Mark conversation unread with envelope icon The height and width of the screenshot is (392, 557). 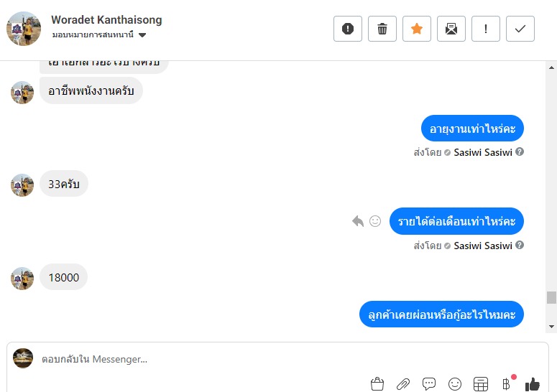tap(451, 29)
